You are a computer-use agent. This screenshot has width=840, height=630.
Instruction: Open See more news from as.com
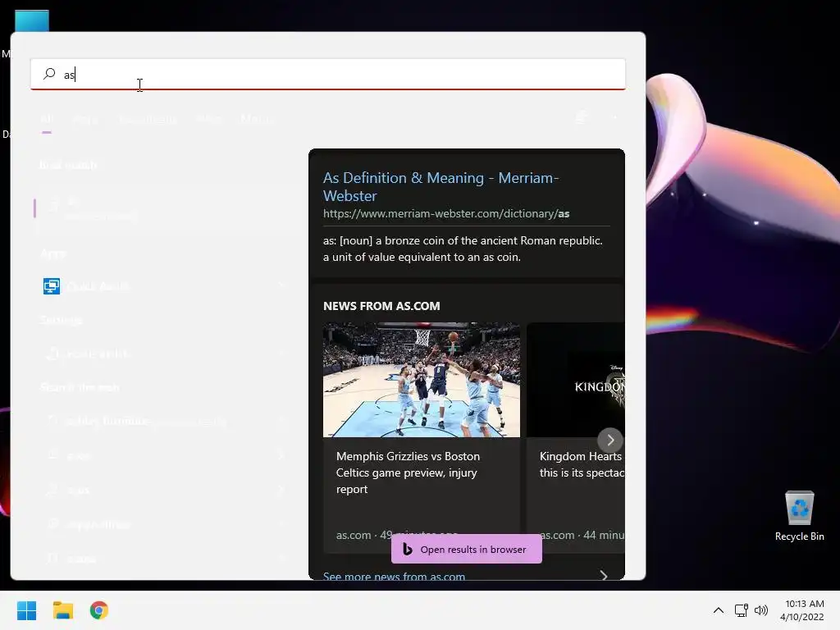[394, 576]
